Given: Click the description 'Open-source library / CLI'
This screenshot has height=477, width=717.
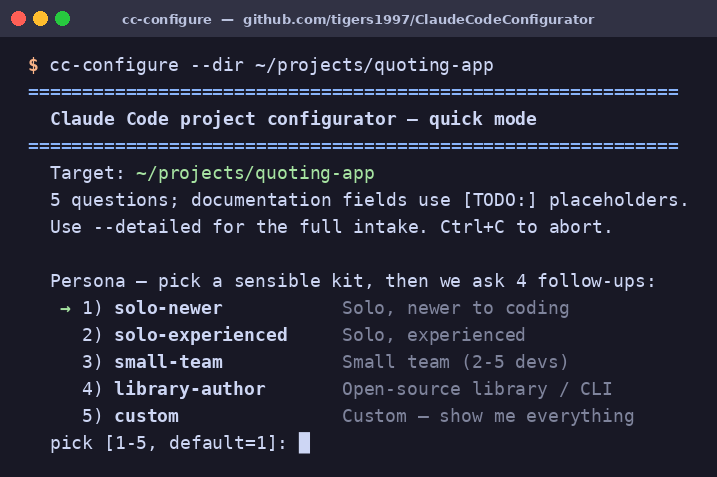Looking at the screenshot, I should click(477, 389).
